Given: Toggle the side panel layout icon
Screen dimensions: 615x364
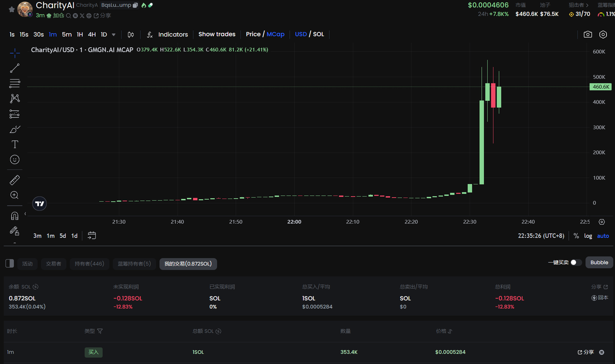Looking at the screenshot, I should point(10,263).
